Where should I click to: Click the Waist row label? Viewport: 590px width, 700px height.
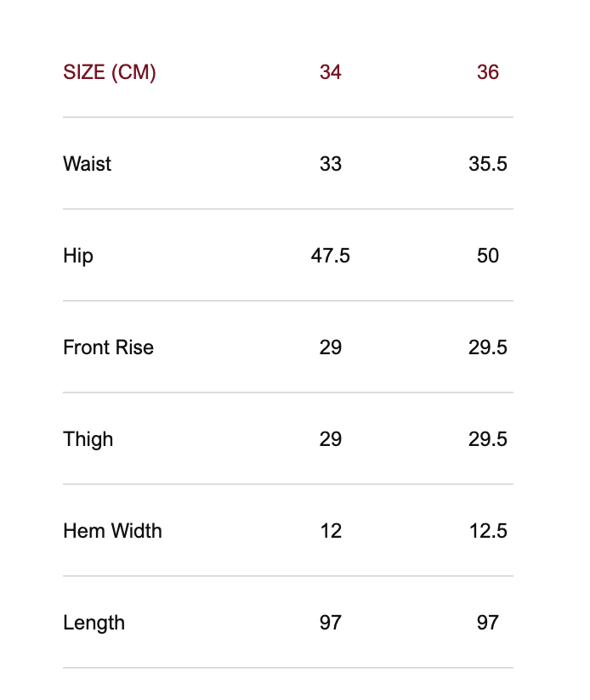click(x=88, y=164)
